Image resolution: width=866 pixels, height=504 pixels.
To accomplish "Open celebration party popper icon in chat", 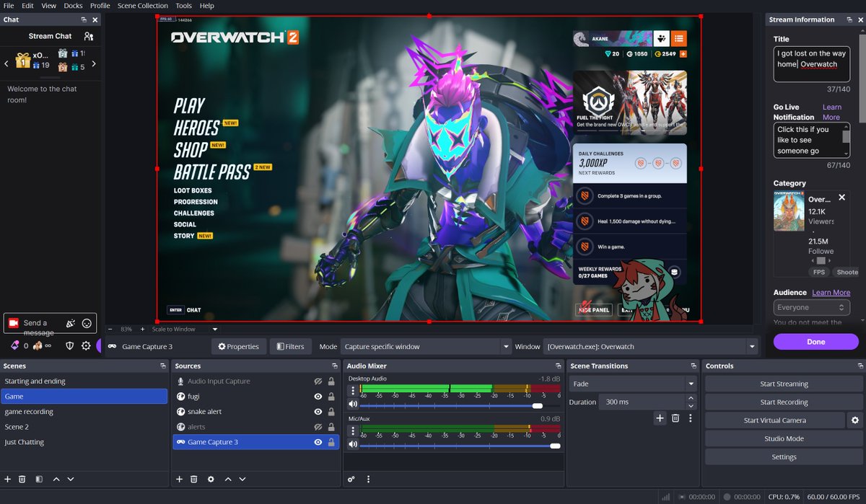I will (70, 324).
